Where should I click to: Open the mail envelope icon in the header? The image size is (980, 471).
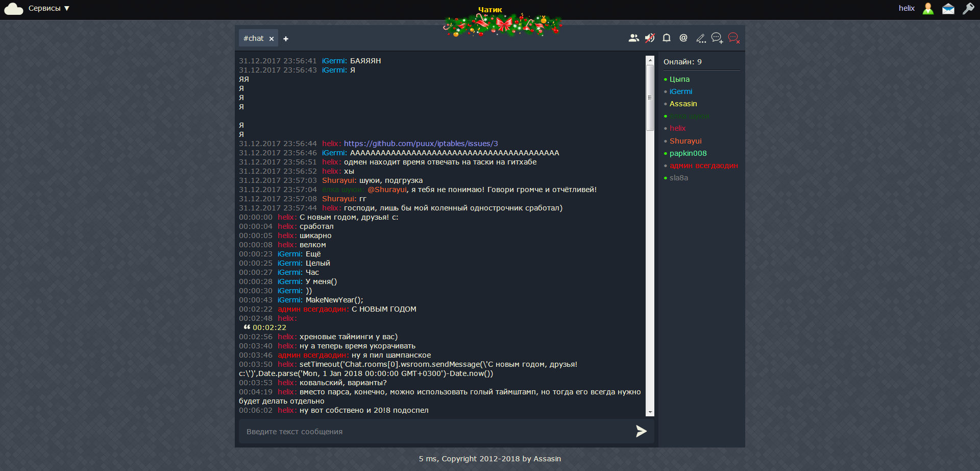tap(948, 9)
